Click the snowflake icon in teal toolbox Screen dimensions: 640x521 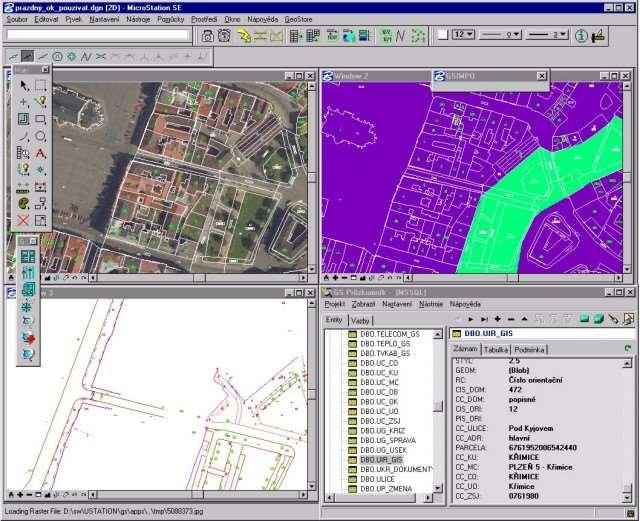(27, 307)
